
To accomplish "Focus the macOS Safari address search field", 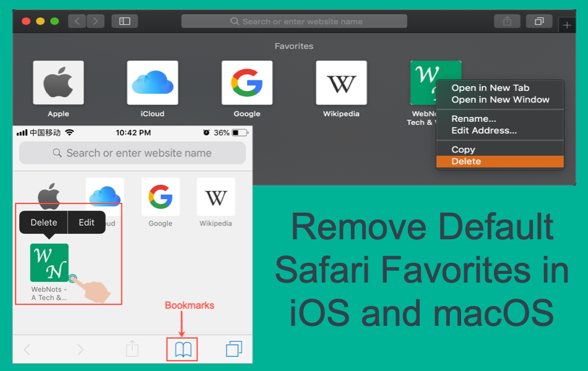I will (295, 21).
